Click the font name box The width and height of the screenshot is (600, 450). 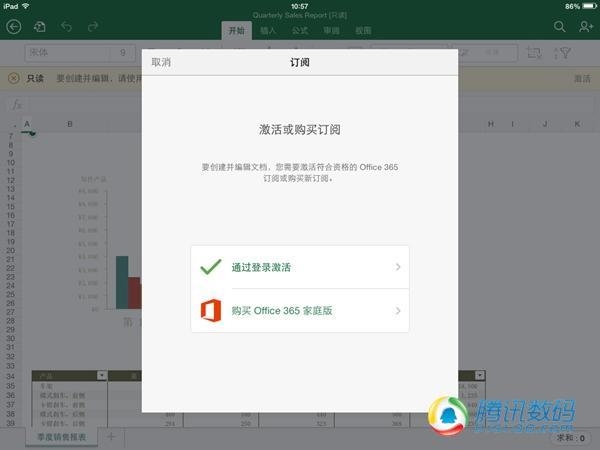[x=68, y=53]
